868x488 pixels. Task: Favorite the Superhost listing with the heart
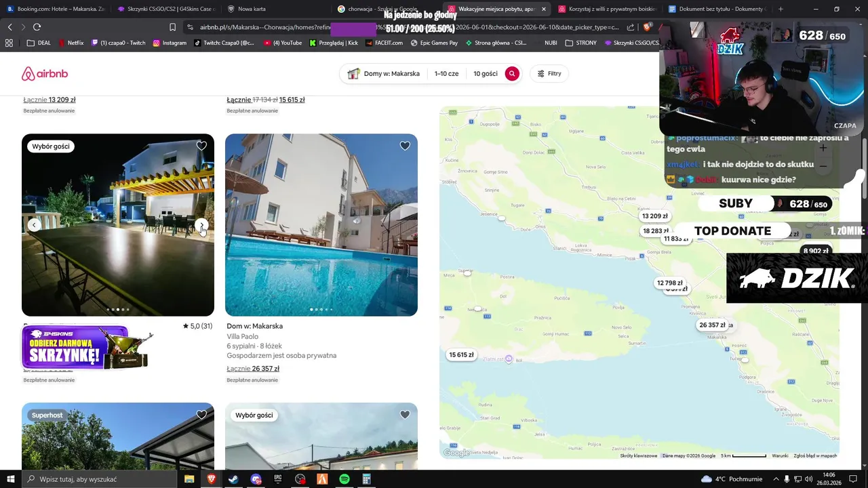pos(201,415)
